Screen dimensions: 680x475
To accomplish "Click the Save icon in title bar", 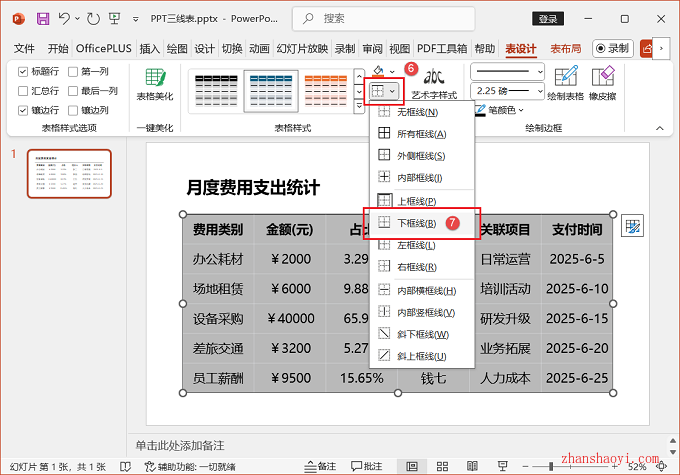I will tap(43, 19).
